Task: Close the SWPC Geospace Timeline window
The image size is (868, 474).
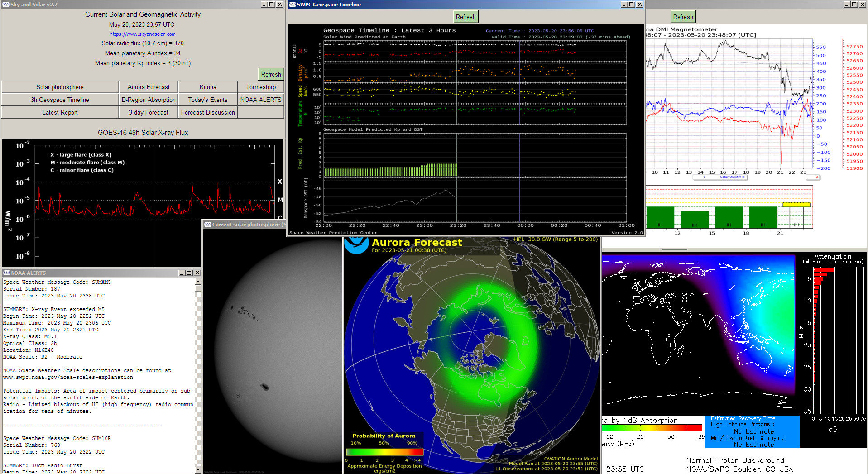Action: [x=640, y=4]
